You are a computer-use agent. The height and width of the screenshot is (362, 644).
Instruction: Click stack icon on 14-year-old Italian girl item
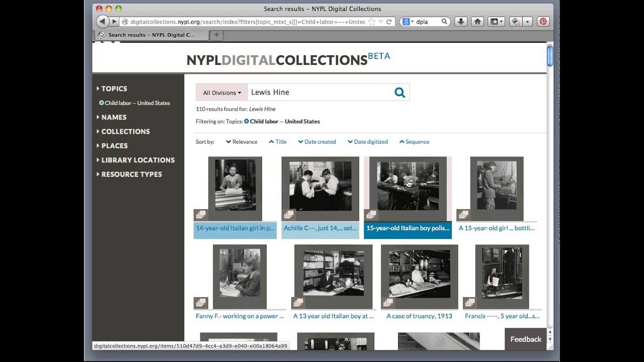click(x=201, y=215)
